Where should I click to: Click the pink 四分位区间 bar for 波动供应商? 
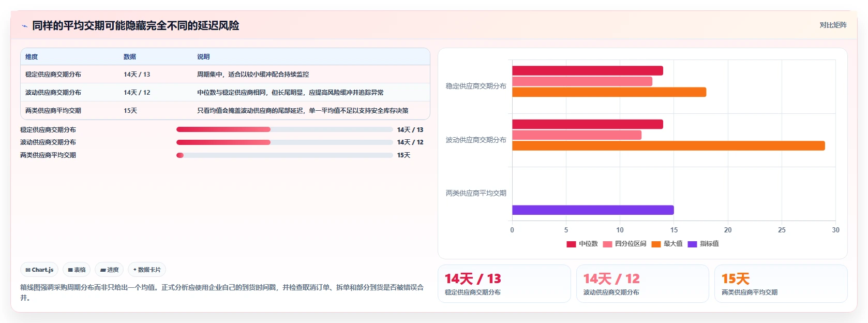tap(577, 135)
